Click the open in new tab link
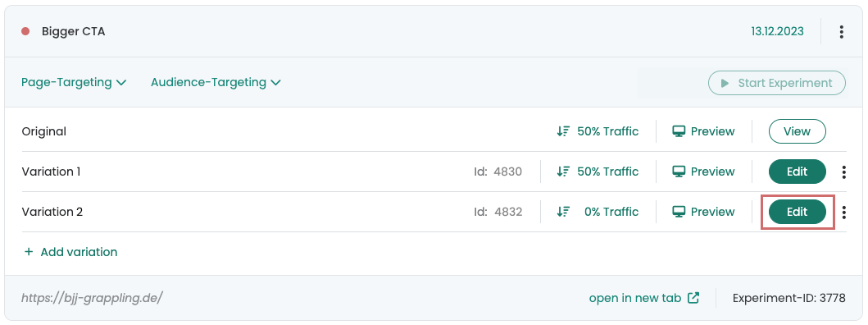This screenshot has width=868, height=325. (x=635, y=298)
